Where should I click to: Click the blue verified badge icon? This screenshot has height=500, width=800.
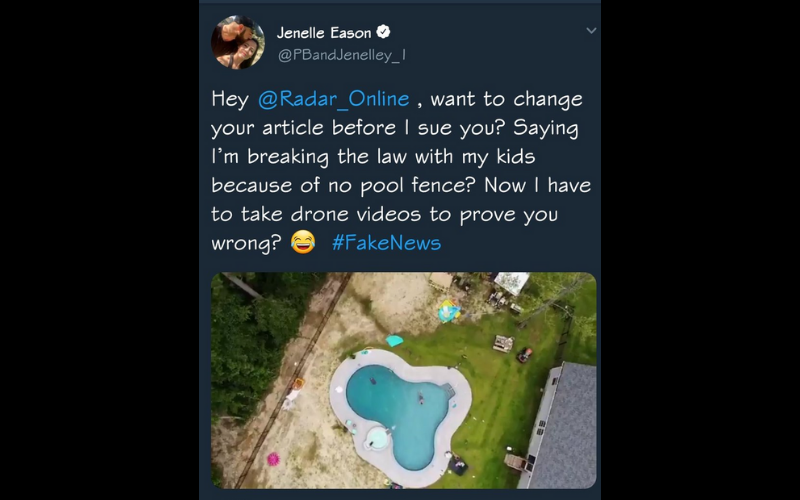(383, 32)
